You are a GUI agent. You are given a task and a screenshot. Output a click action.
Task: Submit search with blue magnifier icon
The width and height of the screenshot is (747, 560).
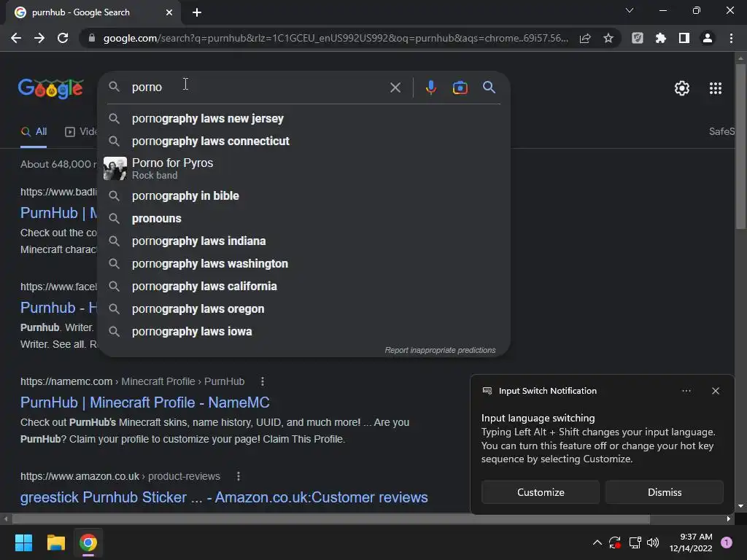(489, 87)
